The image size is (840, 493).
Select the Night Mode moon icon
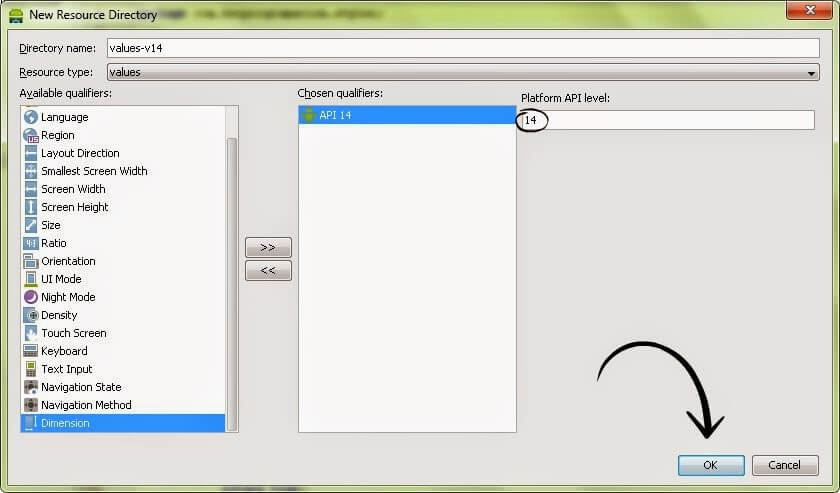(31, 297)
